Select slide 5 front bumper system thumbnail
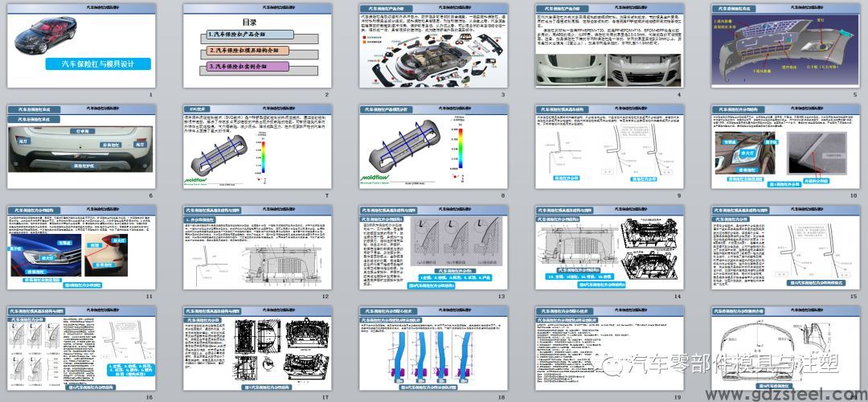 tap(785, 45)
